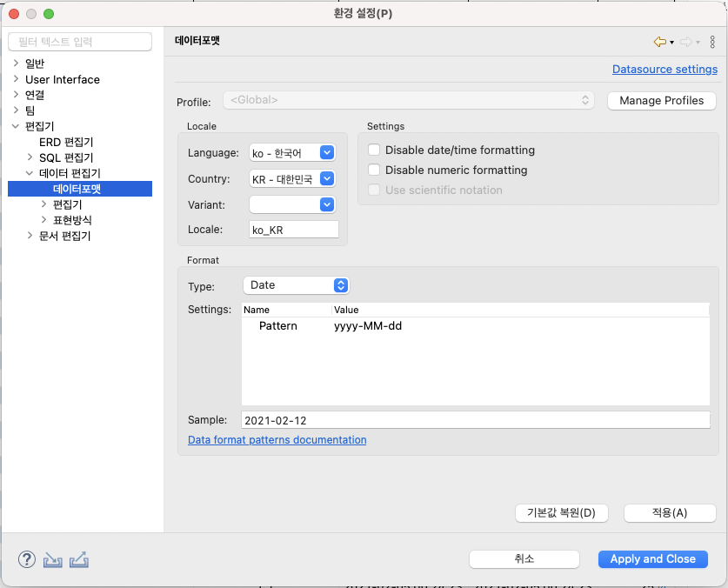Click the export preferences icon

79,559
